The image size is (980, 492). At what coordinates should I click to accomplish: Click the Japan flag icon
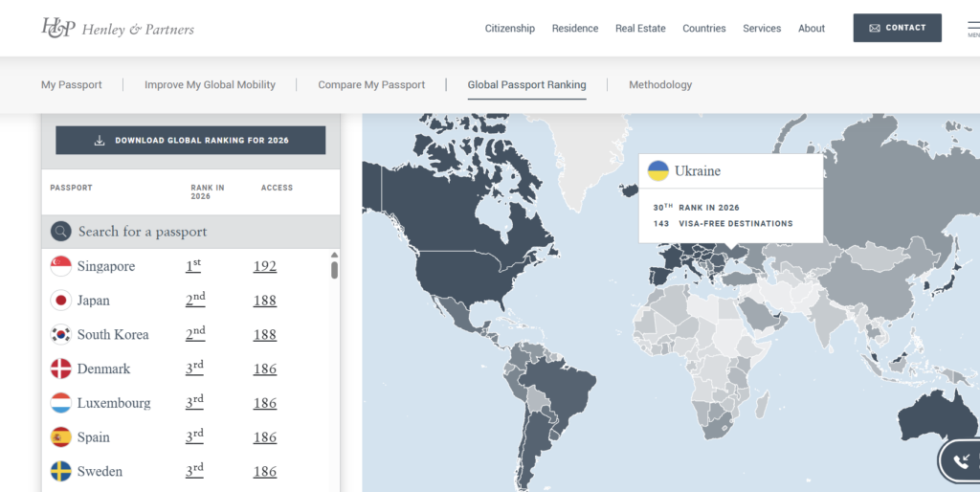pos(61,301)
